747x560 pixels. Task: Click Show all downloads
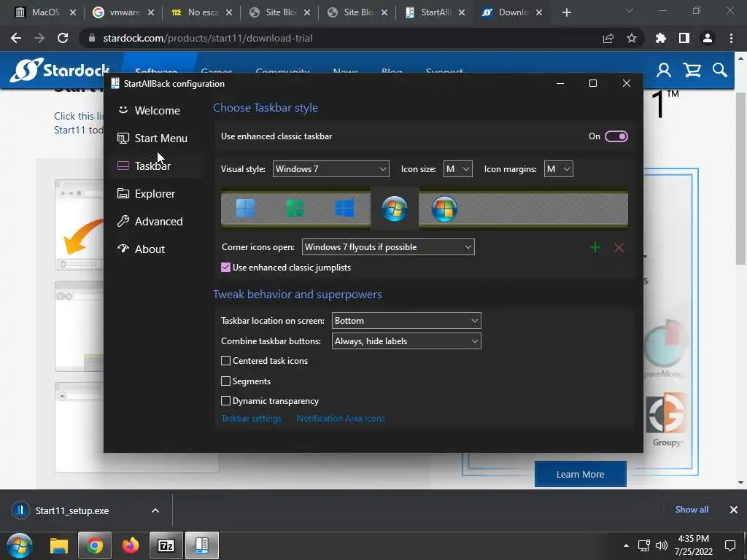(x=692, y=510)
